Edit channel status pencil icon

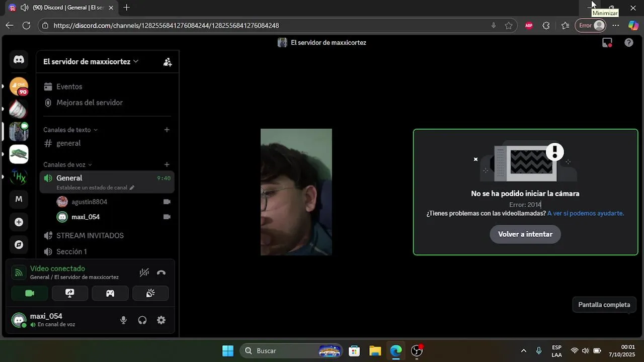coord(132,188)
